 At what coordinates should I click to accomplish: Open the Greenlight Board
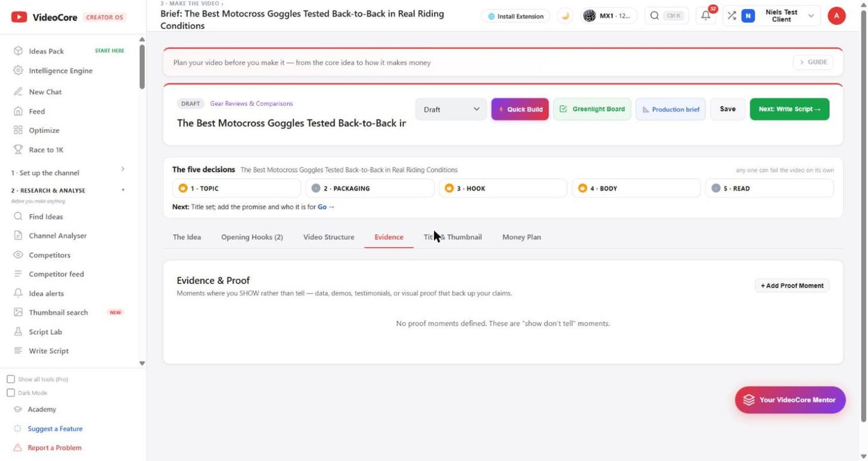pyautogui.click(x=592, y=109)
